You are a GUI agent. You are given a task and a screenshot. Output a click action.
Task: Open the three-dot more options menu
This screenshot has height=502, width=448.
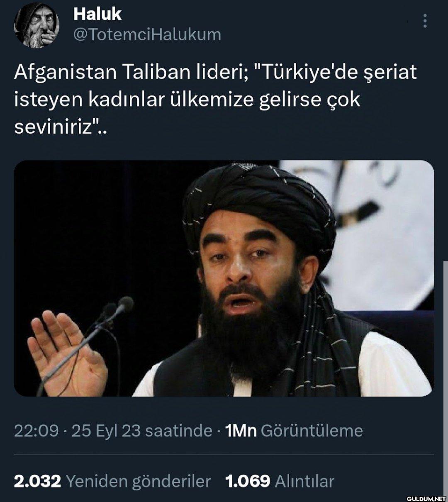tap(425, 21)
